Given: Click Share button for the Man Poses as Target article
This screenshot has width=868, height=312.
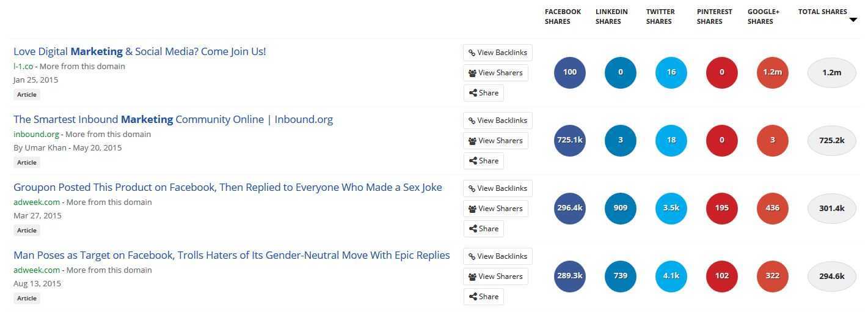Looking at the screenshot, I should tap(483, 297).
